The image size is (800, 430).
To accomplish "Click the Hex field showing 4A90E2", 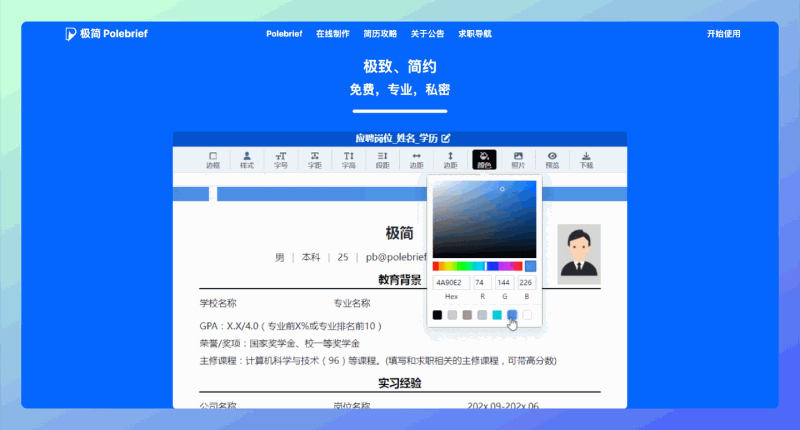I will 451,283.
